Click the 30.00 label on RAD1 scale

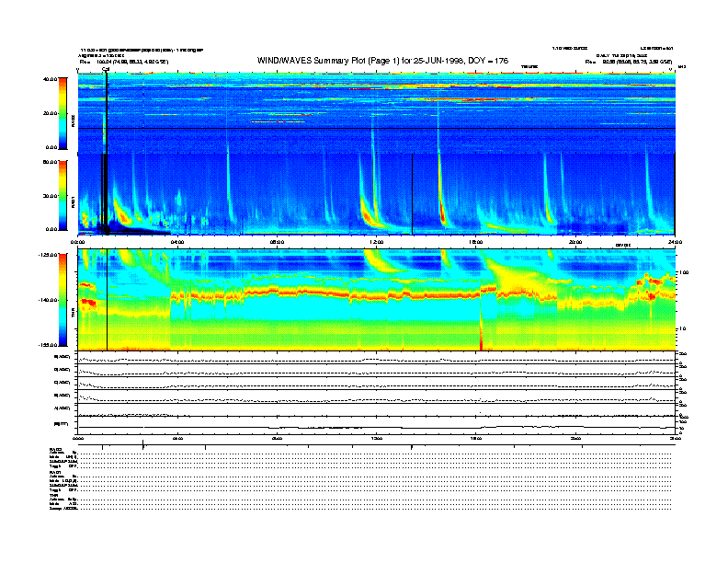[50, 196]
